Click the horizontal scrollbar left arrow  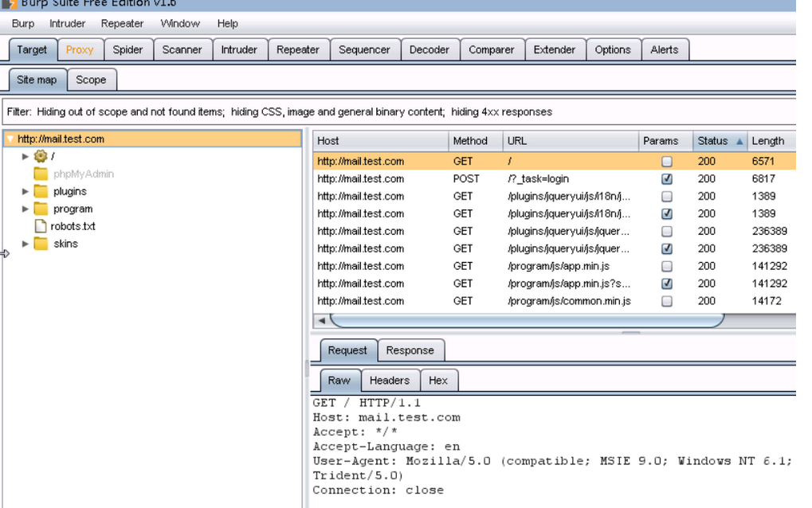(x=322, y=321)
